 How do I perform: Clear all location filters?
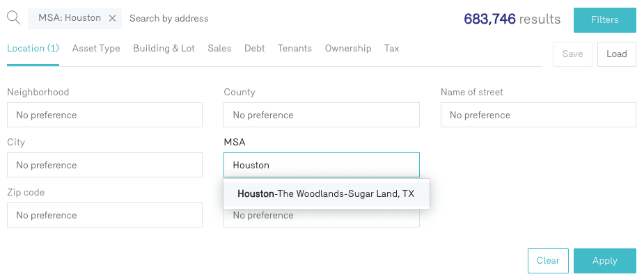548,261
